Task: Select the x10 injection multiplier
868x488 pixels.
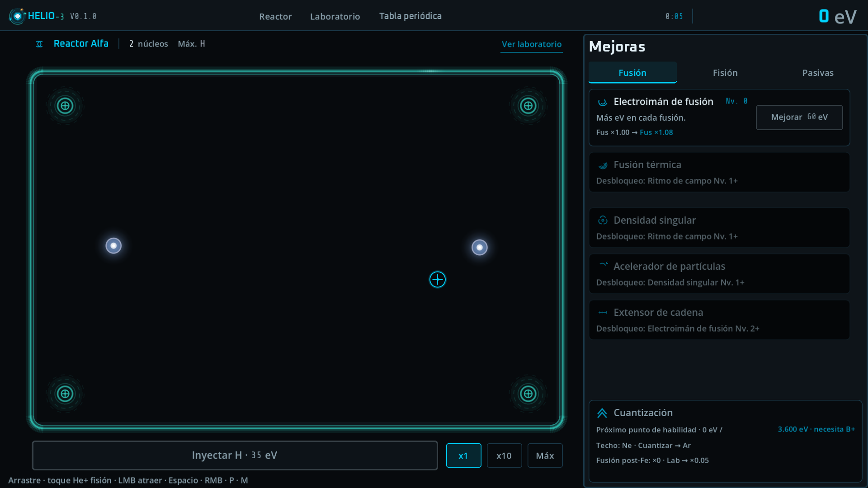Action: click(504, 455)
